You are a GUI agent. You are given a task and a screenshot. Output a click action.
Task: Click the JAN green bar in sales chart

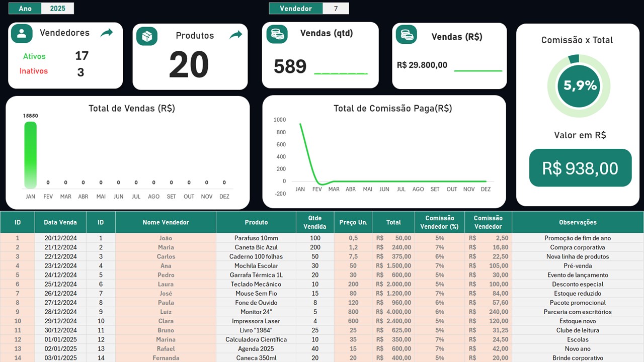click(x=31, y=155)
